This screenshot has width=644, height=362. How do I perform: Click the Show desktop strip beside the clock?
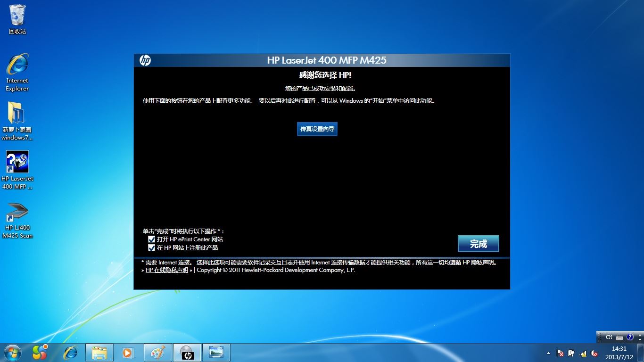tap(641, 353)
